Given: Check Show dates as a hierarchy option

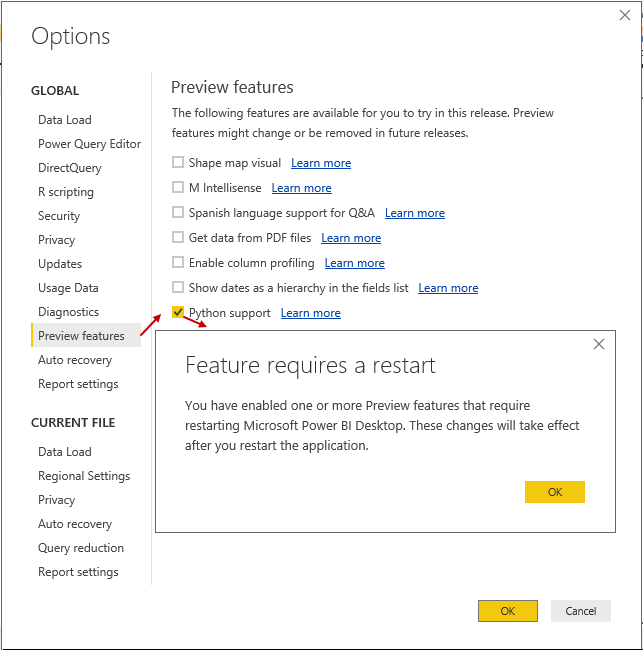Looking at the screenshot, I should [178, 288].
